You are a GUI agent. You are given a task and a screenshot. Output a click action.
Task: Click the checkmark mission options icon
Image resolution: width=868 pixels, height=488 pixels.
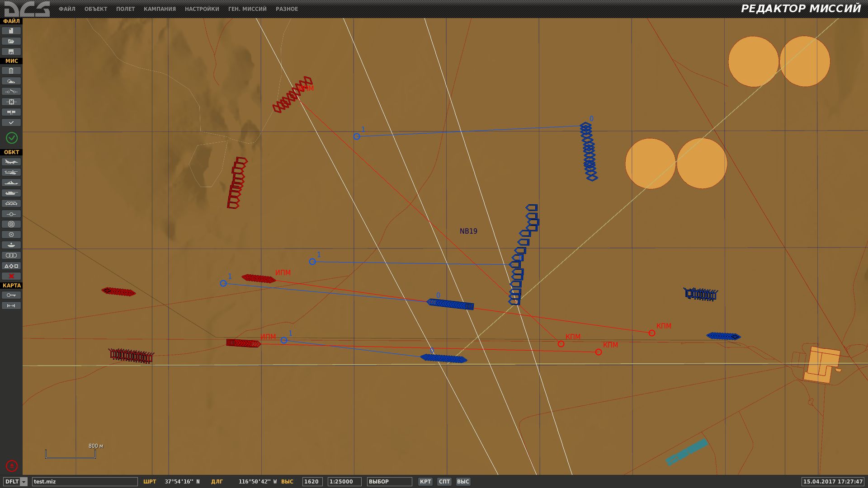point(11,122)
